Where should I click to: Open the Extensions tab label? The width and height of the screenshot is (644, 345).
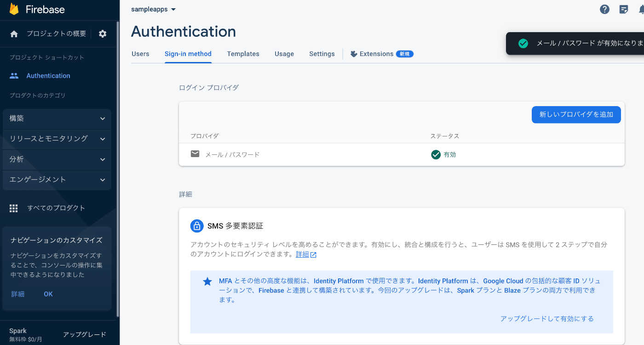pos(376,54)
